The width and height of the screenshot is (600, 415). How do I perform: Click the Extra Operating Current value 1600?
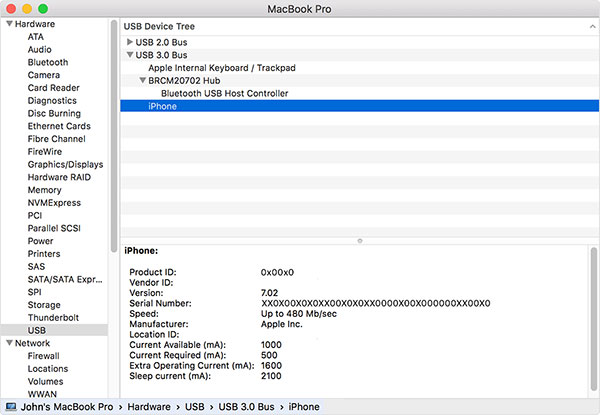click(x=271, y=365)
